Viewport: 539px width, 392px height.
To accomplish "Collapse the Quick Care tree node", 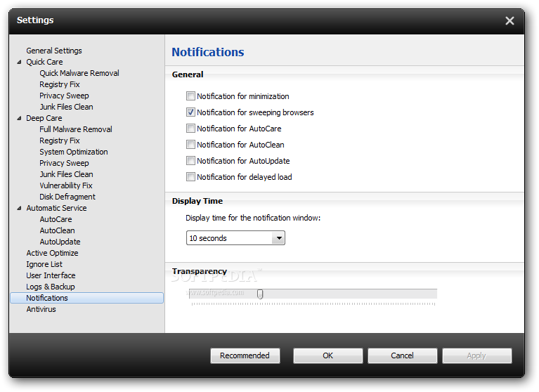I will [x=19, y=63].
